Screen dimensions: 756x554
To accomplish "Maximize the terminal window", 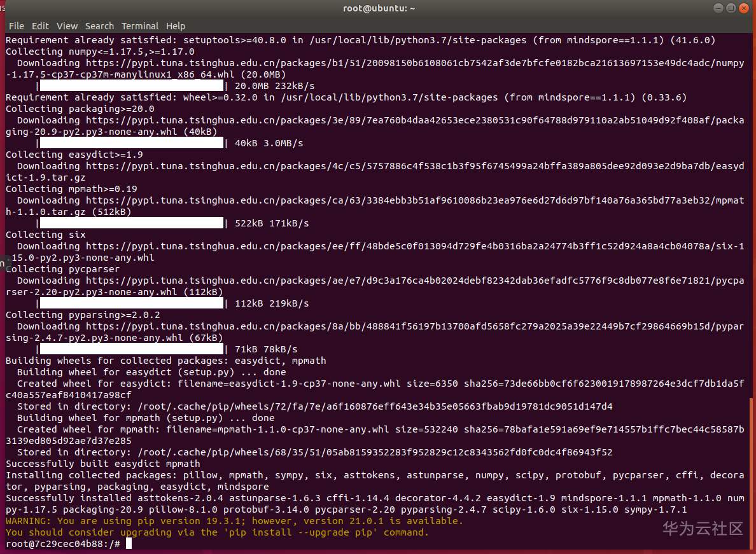I will pyautogui.click(x=731, y=8).
